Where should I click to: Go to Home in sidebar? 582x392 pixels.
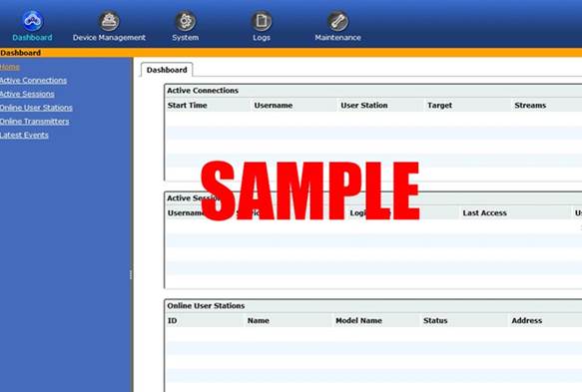pyautogui.click(x=10, y=67)
